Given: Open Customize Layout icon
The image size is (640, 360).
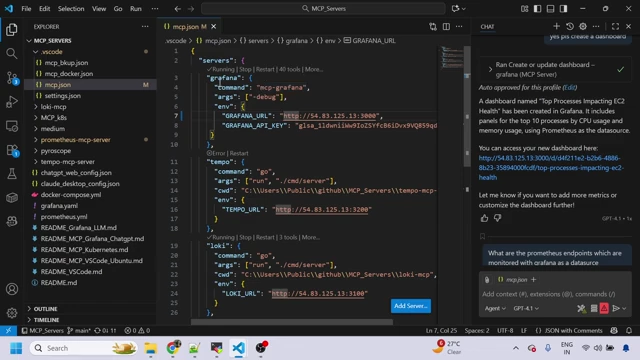Looking at the screenshot, I should pos(524,9).
